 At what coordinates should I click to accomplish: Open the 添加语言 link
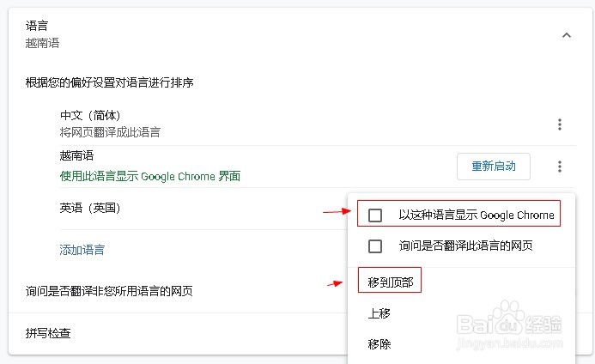pos(82,250)
